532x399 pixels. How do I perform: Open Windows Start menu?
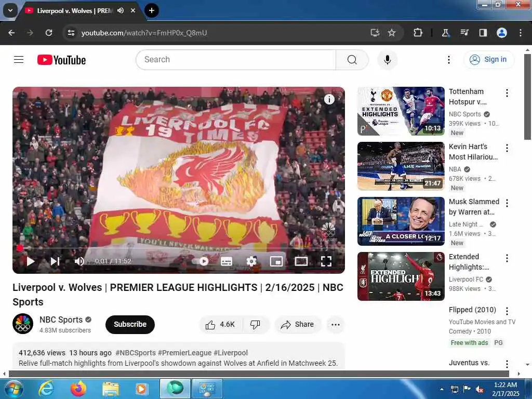point(14,389)
